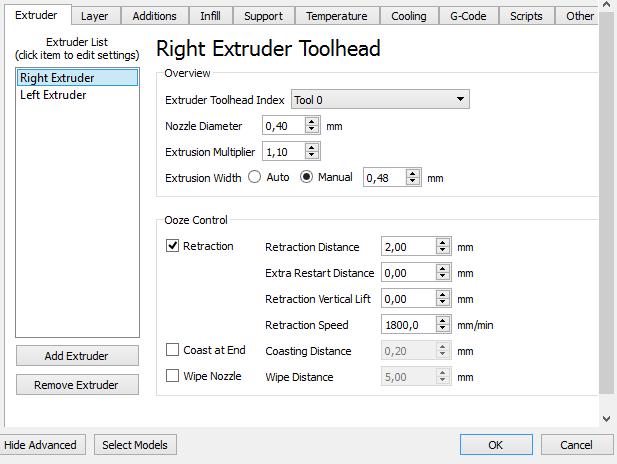Screen dimensions: 617x464
Task: Decrease Extra Restart Distance value
Action: point(443,277)
